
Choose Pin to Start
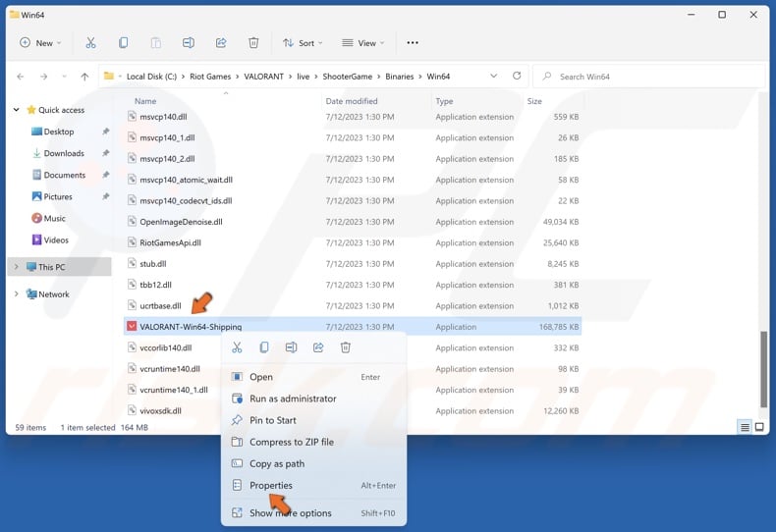click(313, 420)
